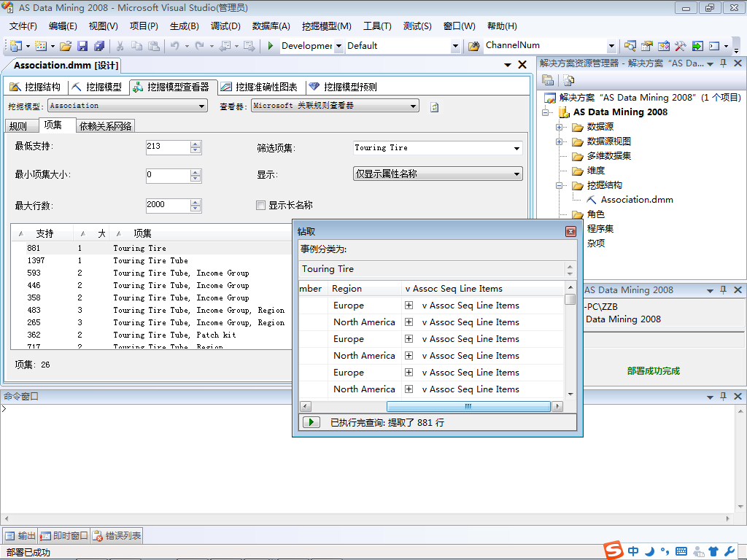747x560 pixels.
Task: Click the Add New Item toolbar icon
Action: (x=41, y=46)
